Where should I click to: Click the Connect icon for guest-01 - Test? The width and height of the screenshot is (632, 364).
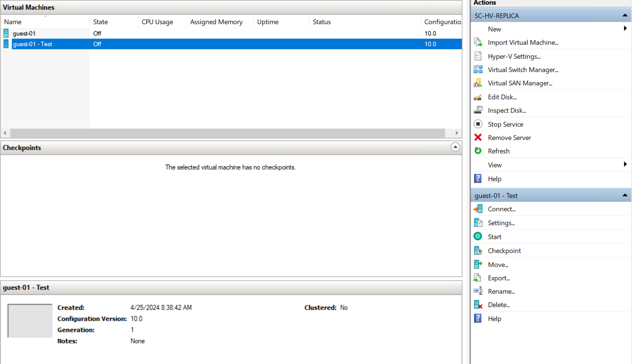tap(478, 209)
